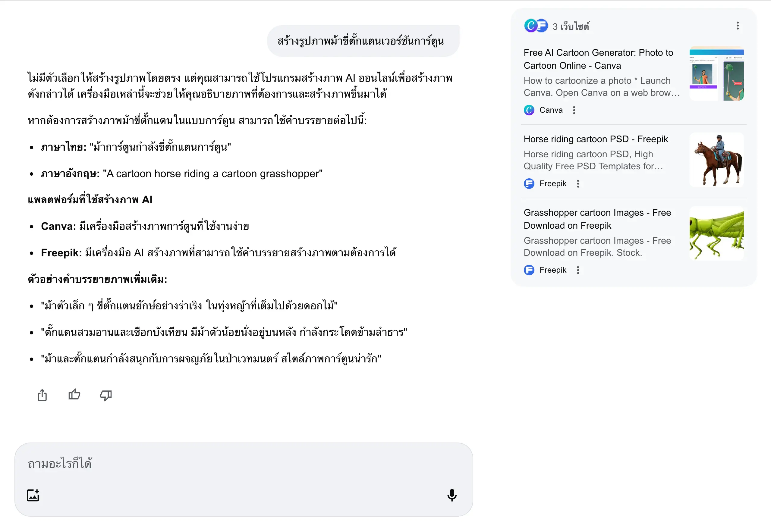Screen dimensions: 771x532
Task: Click the stacked site icons beside 3 เว็บไซต์
Action: 536,26
